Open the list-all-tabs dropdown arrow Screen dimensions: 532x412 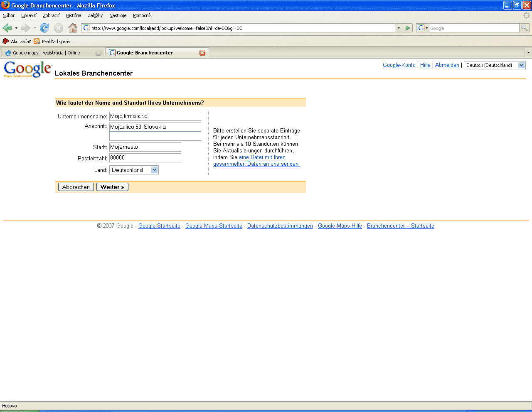528,52
